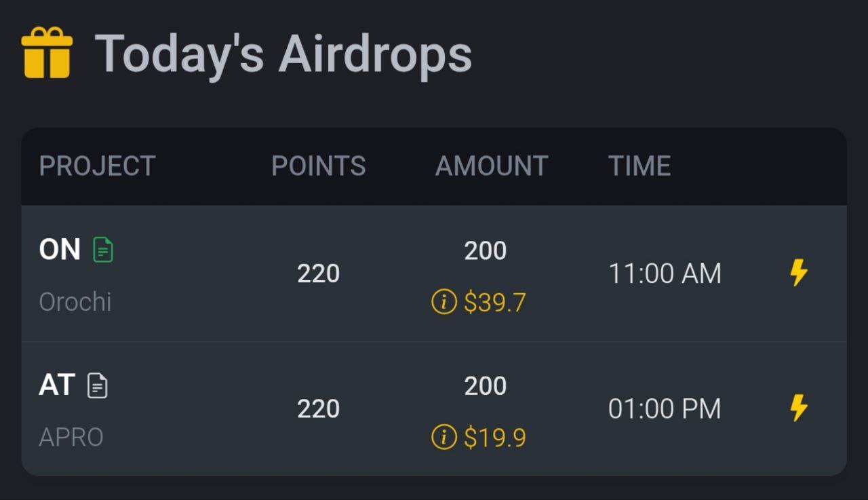This screenshot has height=500, width=868.
Task: Open the green document icon beside ON
Action: [103, 250]
